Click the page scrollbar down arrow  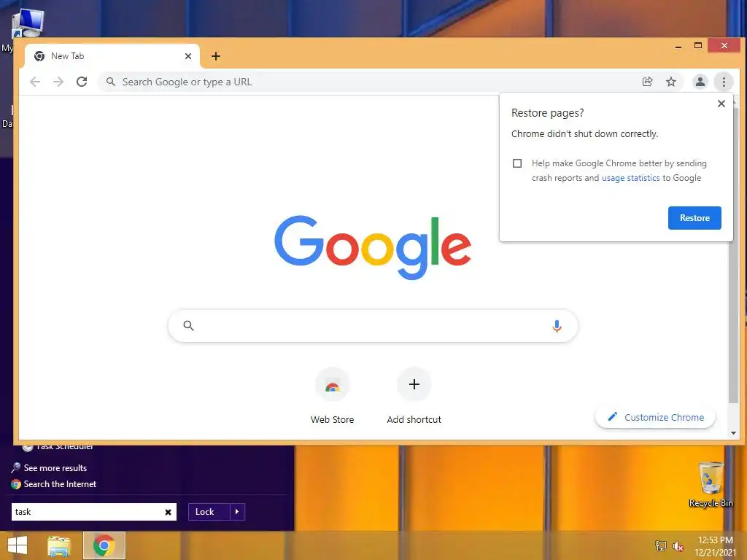point(733,433)
